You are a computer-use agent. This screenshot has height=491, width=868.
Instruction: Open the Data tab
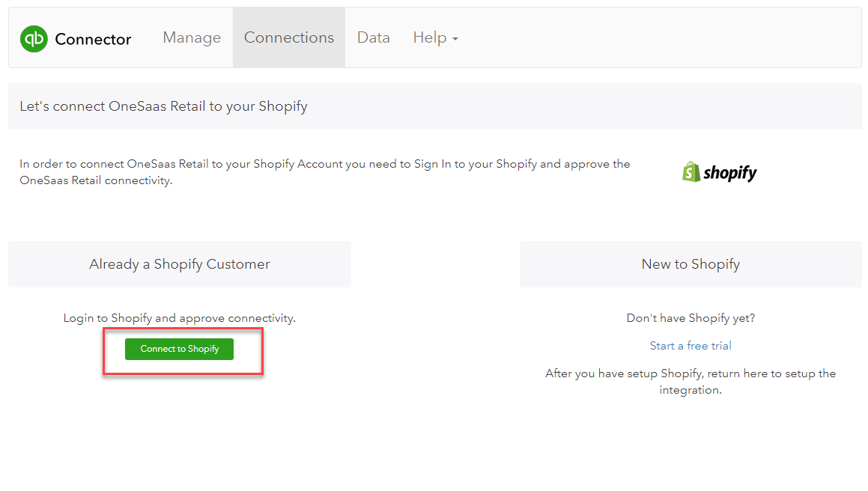point(374,37)
